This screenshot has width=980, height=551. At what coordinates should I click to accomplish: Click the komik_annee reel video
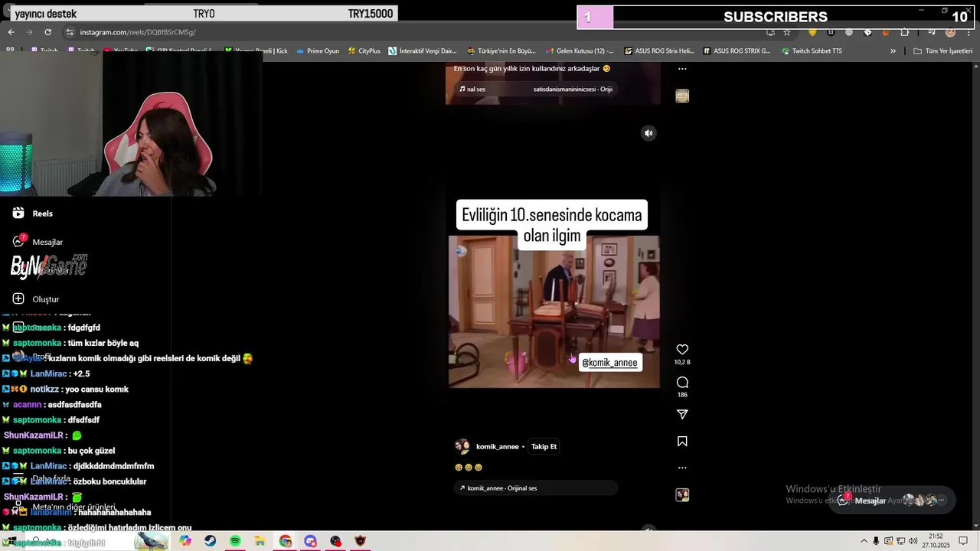click(x=554, y=311)
